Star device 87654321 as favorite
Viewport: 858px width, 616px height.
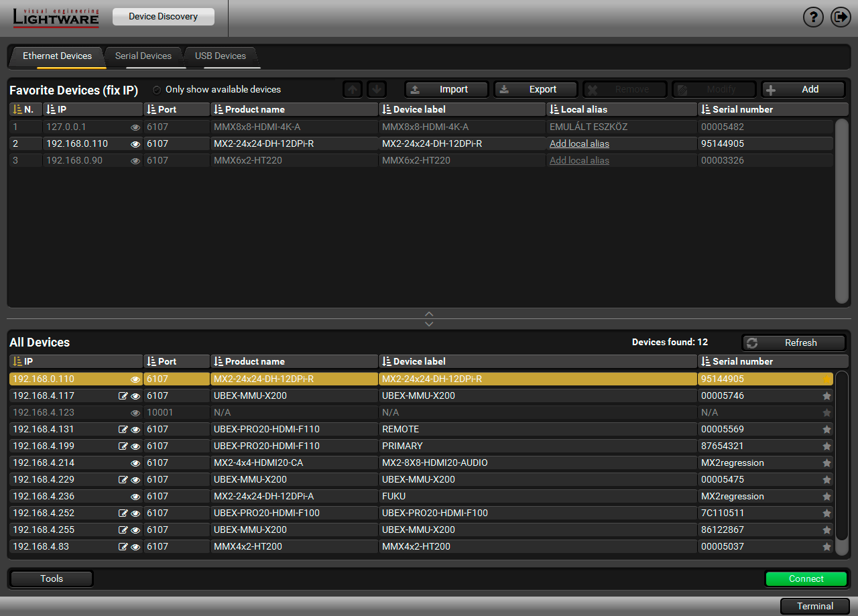coord(826,446)
